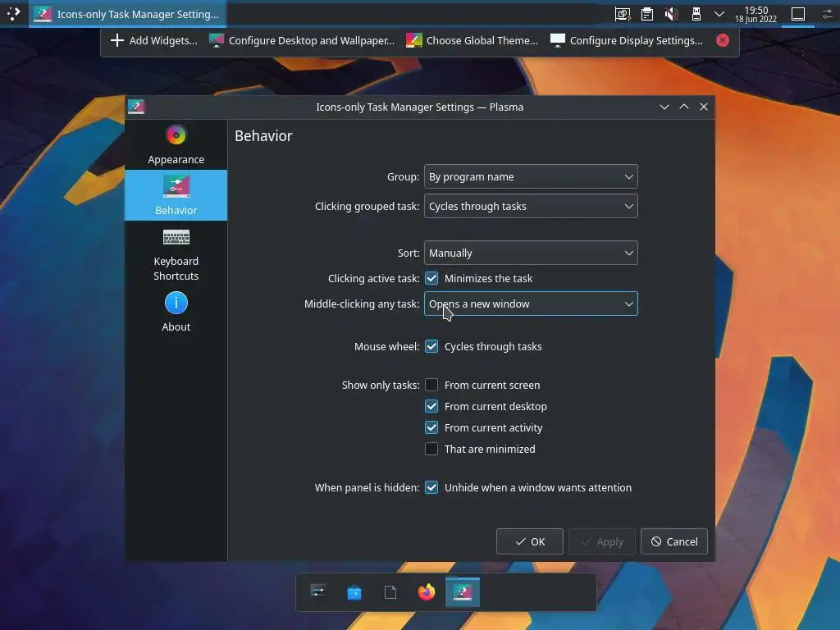Minimize the Task Manager Settings window
Image resolution: width=840 pixels, height=630 pixels.
[x=664, y=107]
